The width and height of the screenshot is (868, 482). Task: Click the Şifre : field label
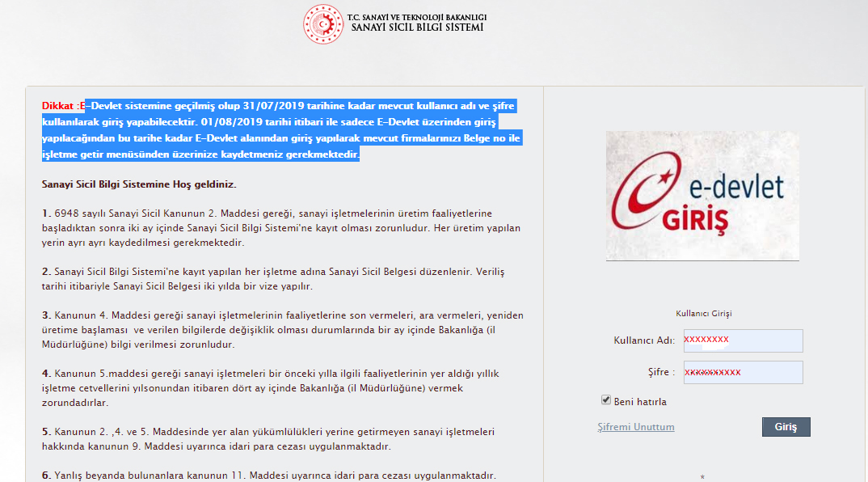click(x=662, y=372)
